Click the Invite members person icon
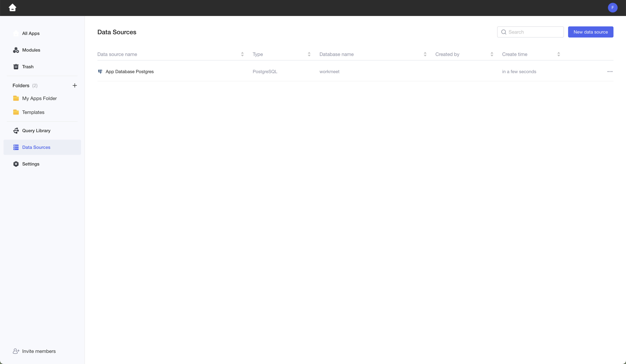626x364 pixels. 16,351
